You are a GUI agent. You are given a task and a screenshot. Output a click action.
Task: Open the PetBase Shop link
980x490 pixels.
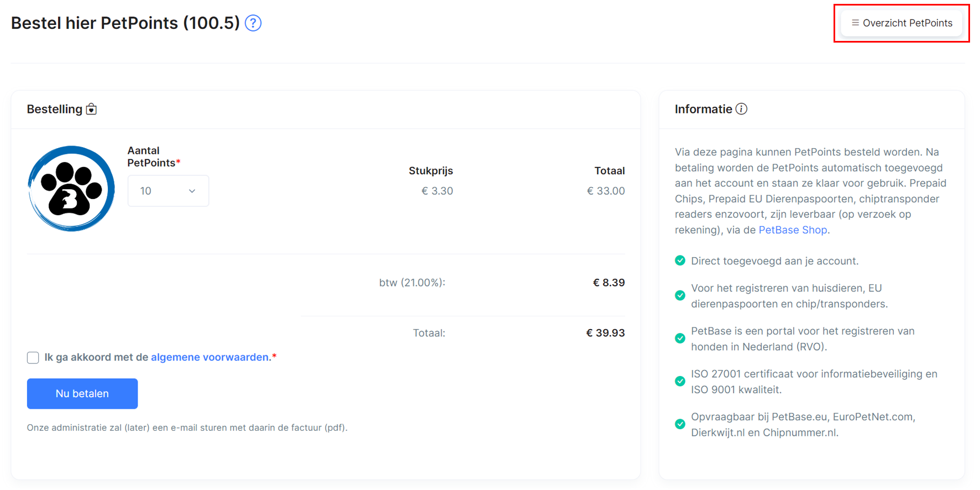click(793, 230)
